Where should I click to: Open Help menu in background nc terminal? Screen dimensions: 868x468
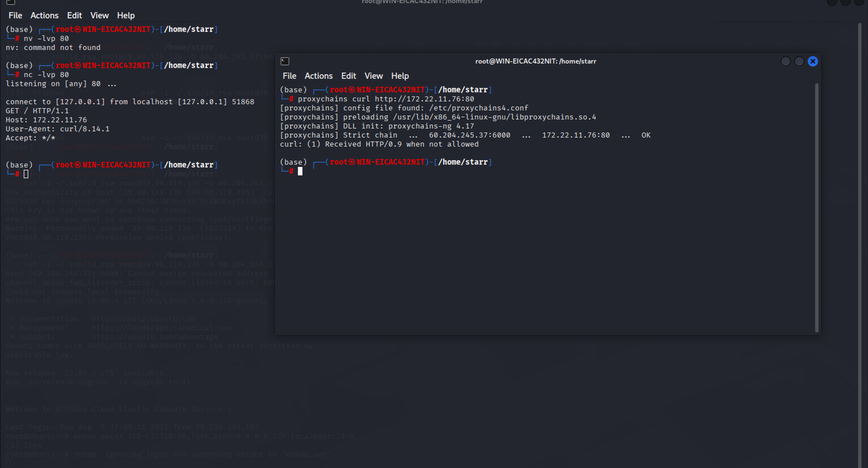click(x=126, y=16)
